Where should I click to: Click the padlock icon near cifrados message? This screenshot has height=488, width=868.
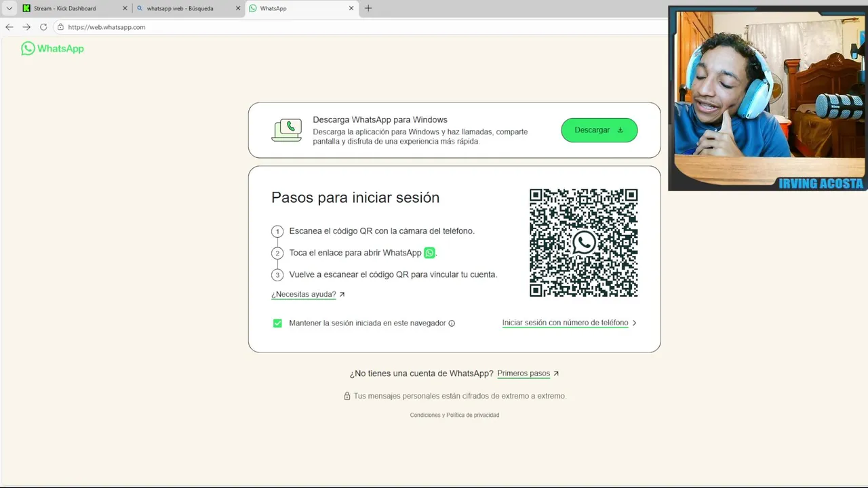(x=347, y=396)
